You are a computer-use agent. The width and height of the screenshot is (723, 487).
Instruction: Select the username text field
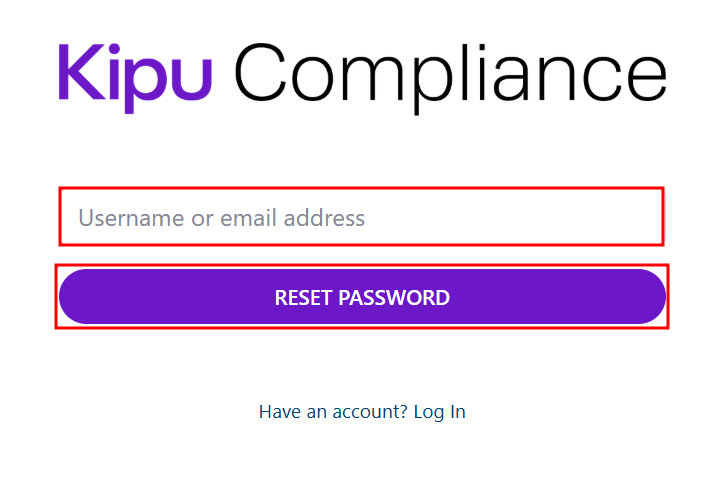pyautogui.click(x=361, y=217)
